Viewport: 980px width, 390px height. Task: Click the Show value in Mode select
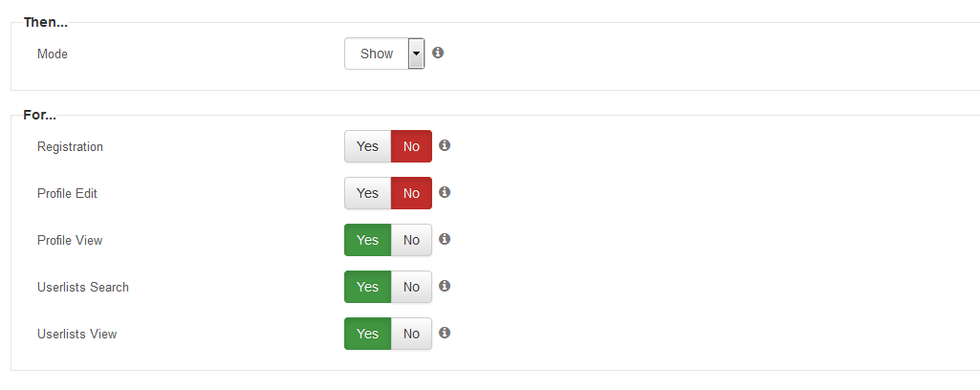377,54
